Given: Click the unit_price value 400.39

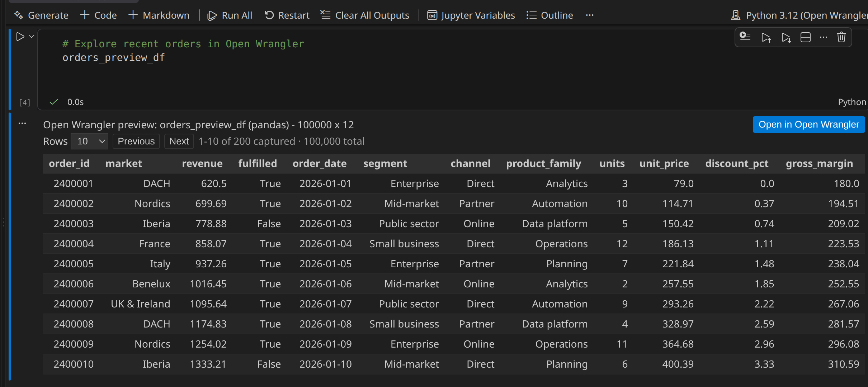Looking at the screenshot, I should pyautogui.click(x=678, y=364).
